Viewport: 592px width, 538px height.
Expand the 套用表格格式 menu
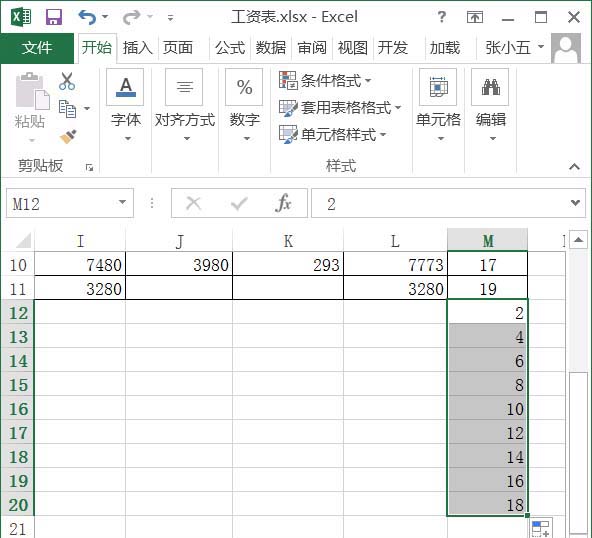click(340, 108)
